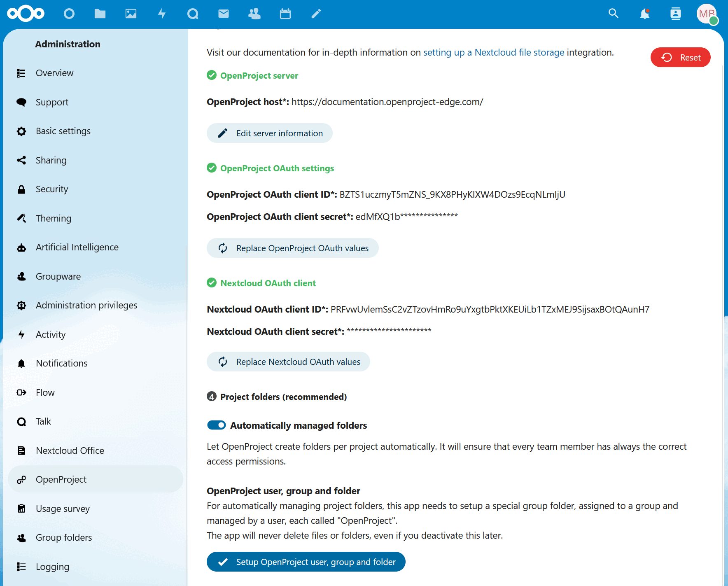Disable Automatically managed folders
Viewport: 728px width, 586px height.
[x=216, y=425]
